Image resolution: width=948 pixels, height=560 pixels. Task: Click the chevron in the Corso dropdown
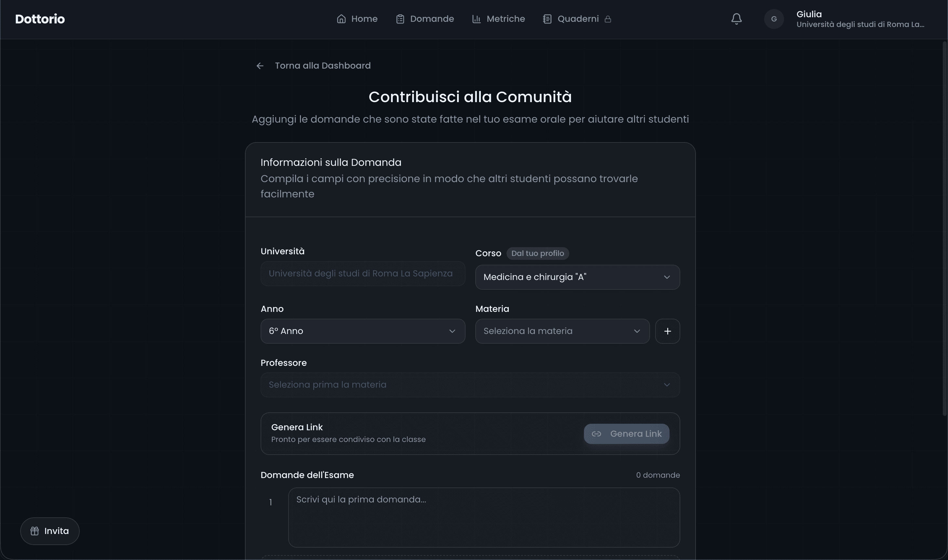667,277
